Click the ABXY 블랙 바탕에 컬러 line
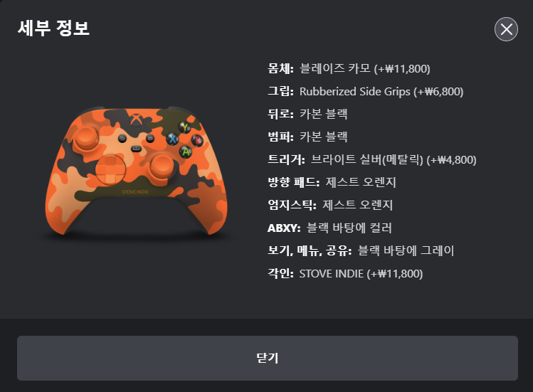 [329, 228]
